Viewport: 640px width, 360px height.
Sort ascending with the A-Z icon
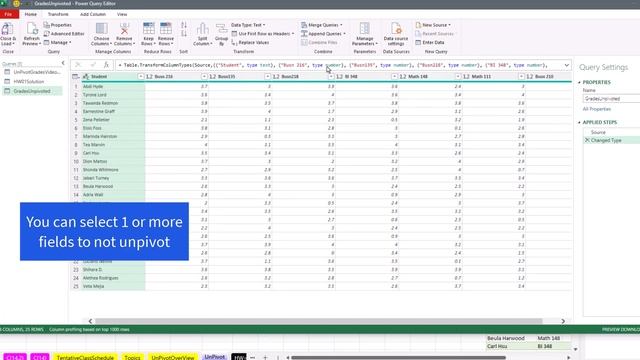coord(184,25)
